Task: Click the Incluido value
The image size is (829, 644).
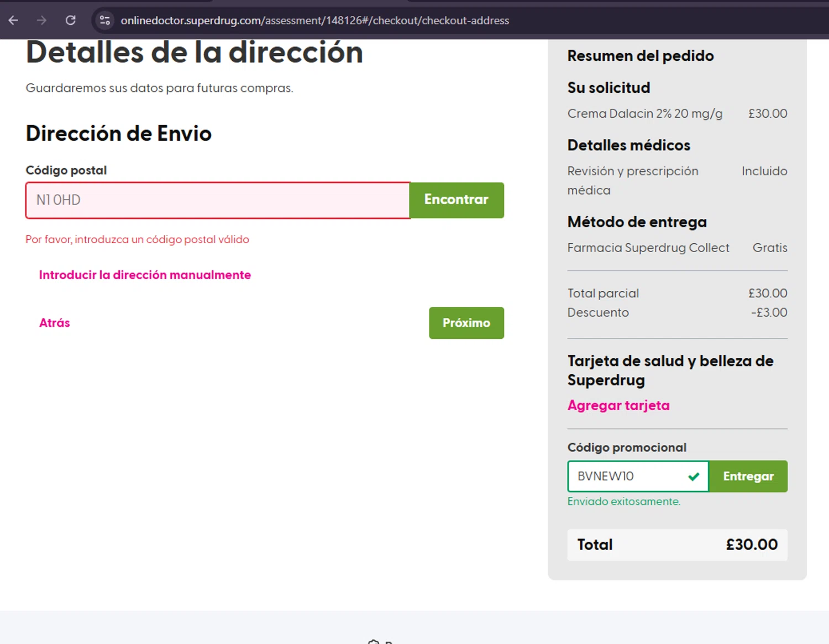Action: [x=764, y=171]
